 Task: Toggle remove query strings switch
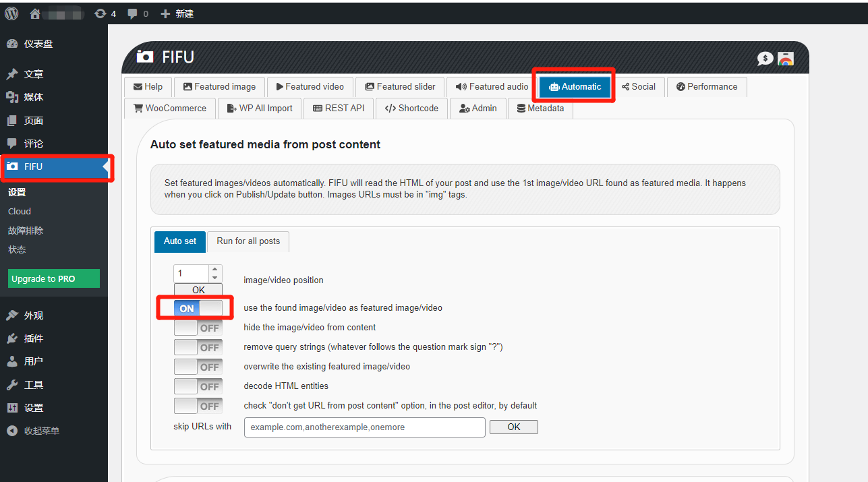[198, 347]
